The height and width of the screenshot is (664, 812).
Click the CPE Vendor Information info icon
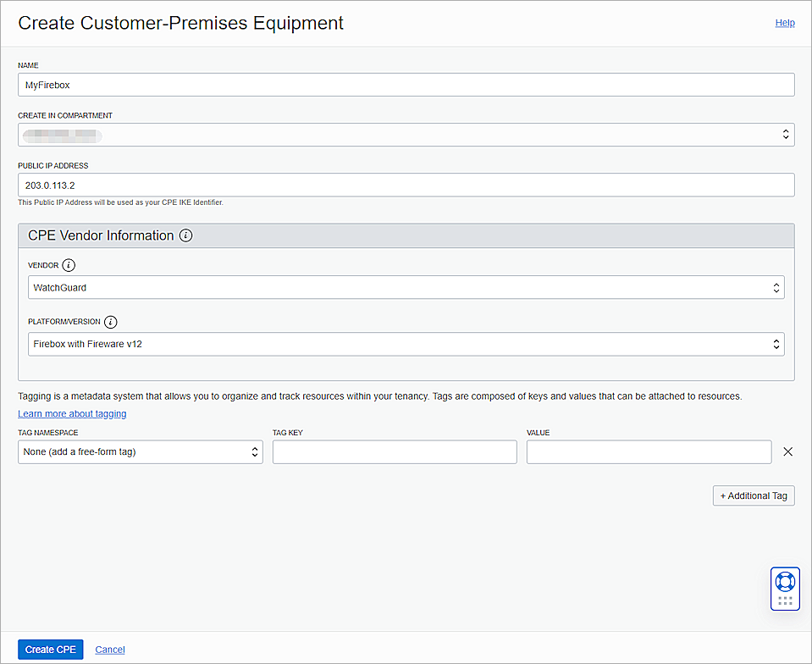click(x=185, y=235)
